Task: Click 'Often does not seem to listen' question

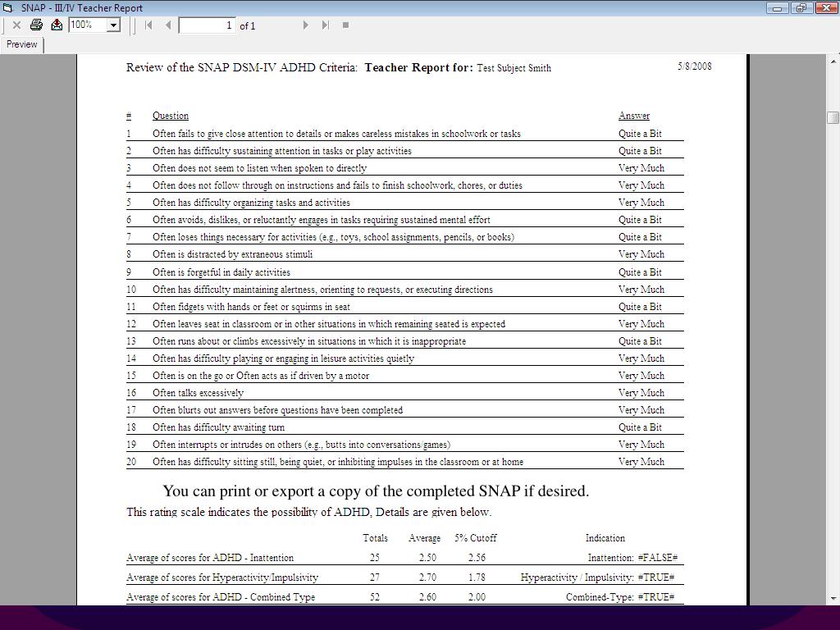Action: tap(259, 168)
